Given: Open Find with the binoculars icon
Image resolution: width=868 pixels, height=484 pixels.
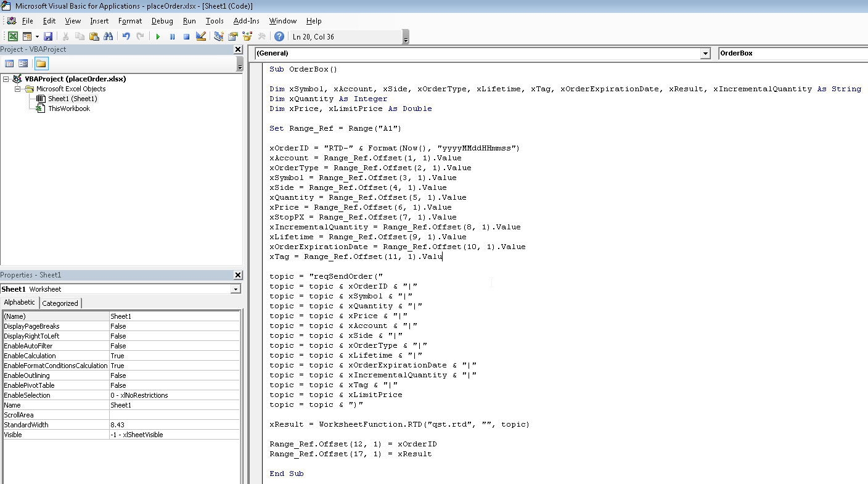Looking at the screenshot, I should point(108,37).
